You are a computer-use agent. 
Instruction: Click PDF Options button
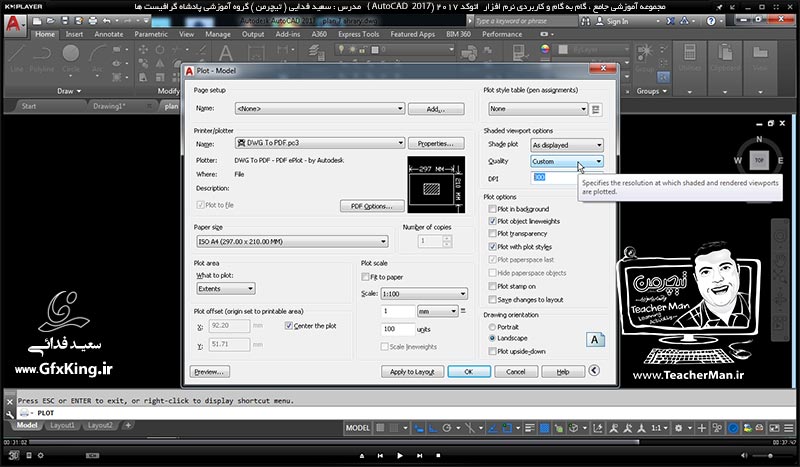[372, 206]
